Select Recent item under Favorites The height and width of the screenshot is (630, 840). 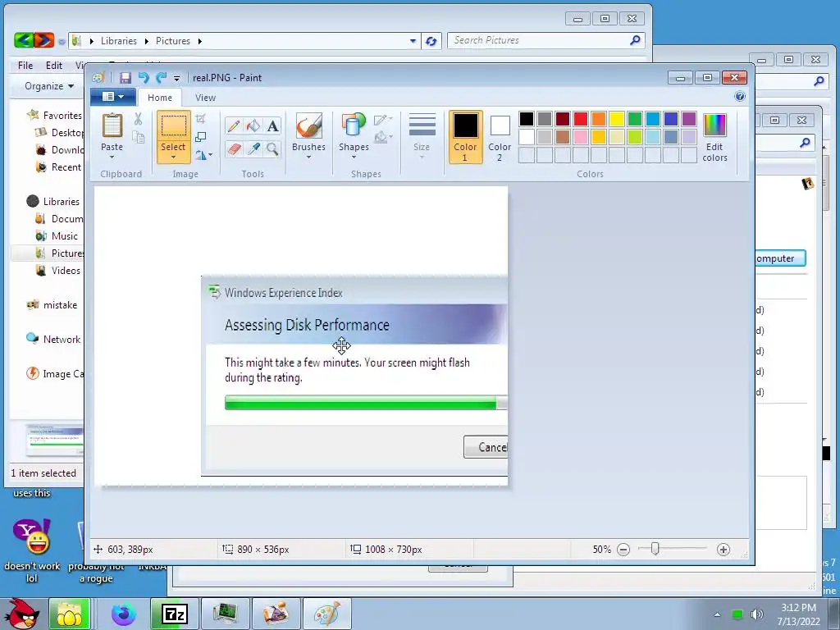coord(58,167)
